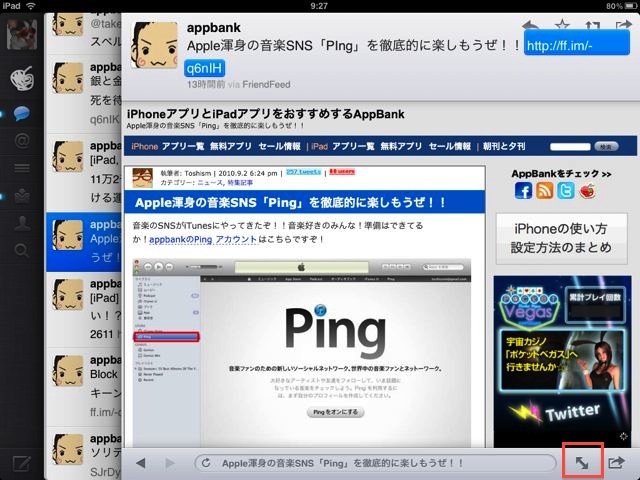This screenshot has width=640, height=480.
Task: Select the highlighted appbank tweet in the list
Action: point(84,242)
